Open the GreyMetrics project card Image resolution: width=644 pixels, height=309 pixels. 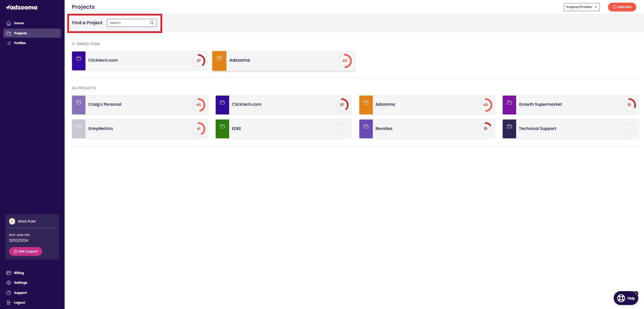pyautogui.click(x=140, y=129)
